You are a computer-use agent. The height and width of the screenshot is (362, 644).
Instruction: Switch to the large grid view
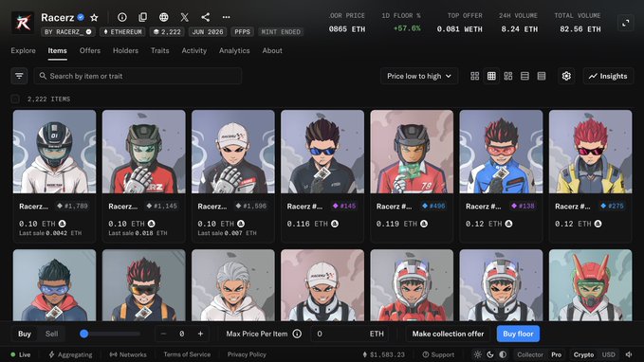(475, 76)
